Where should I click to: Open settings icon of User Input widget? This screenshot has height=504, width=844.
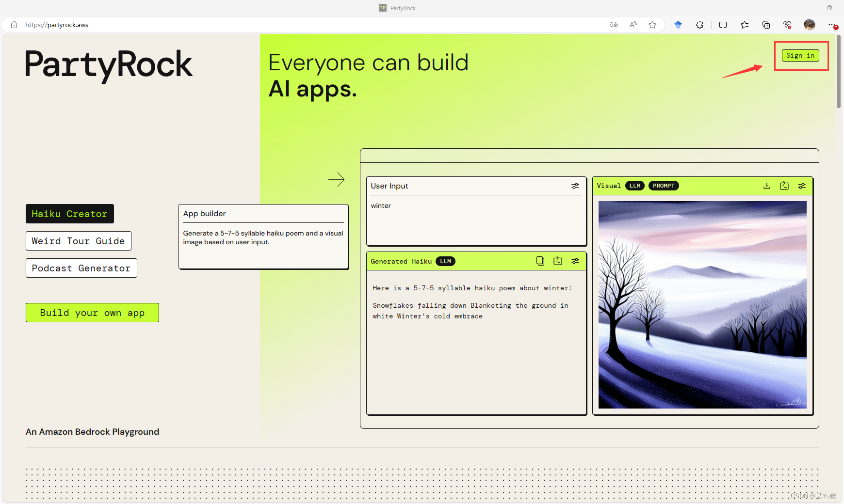[x=575, y=186]
